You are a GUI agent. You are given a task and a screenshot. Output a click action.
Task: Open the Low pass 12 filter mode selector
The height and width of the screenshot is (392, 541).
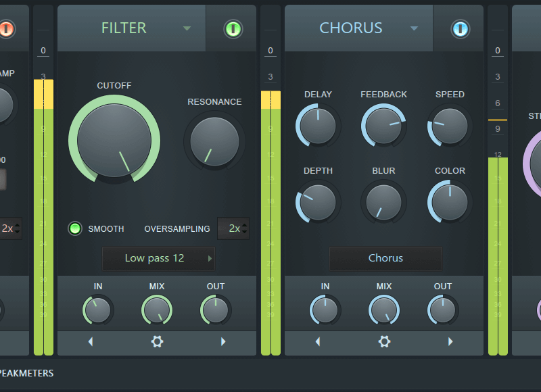point(158,258)
